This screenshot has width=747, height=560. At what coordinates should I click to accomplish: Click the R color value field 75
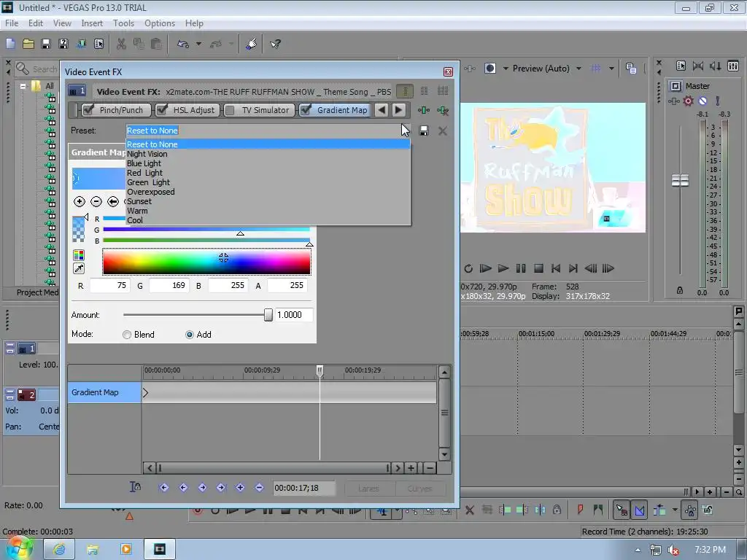coord(109,285)
